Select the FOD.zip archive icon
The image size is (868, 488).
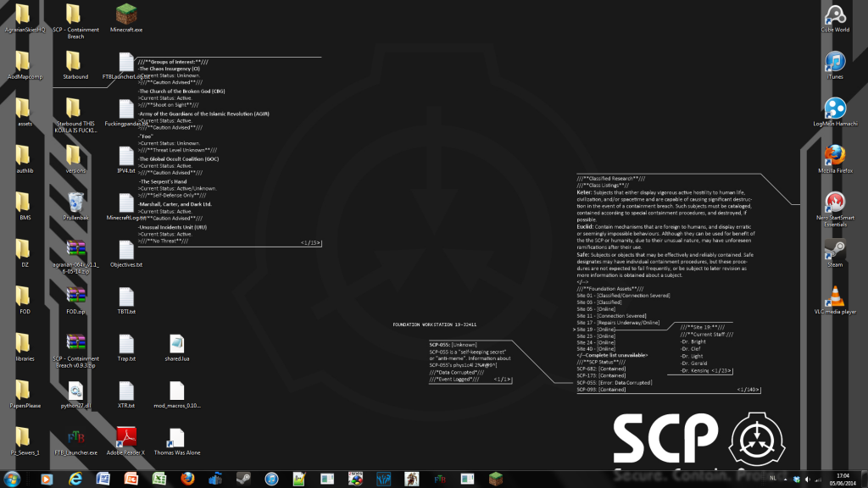(x=75, y=297)
